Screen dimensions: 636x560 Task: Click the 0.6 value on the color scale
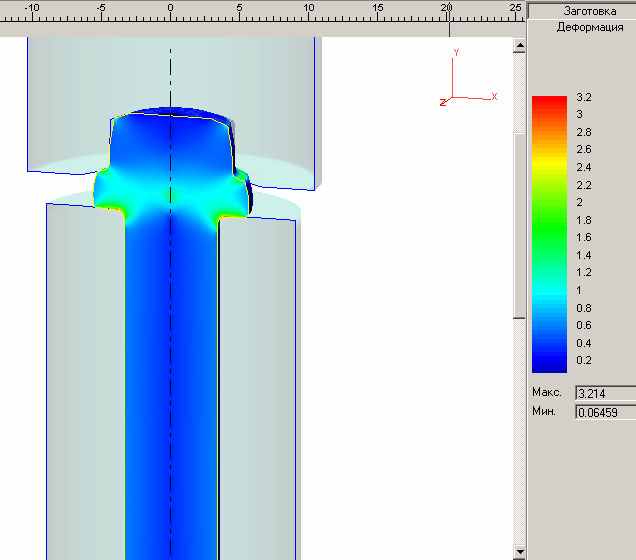[584, 325]
